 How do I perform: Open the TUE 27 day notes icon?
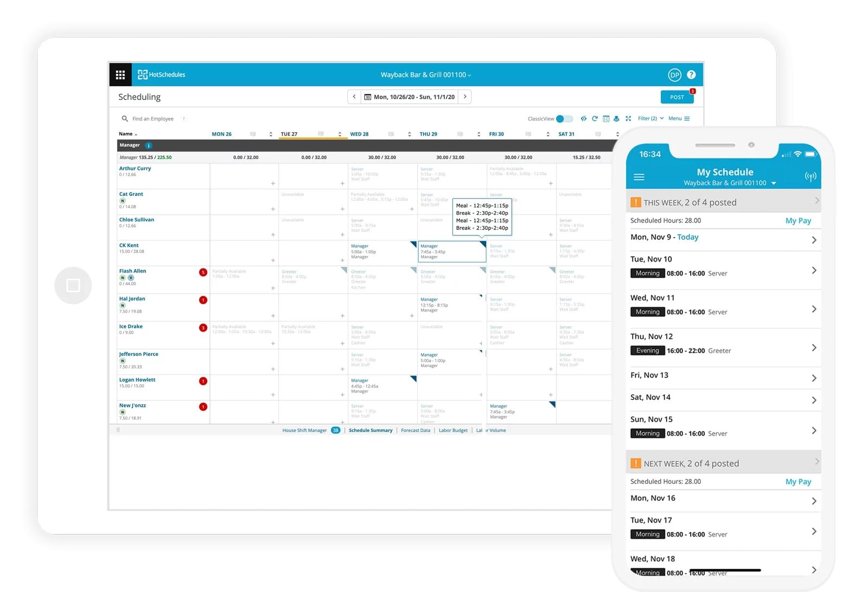(x=321, y=134)
